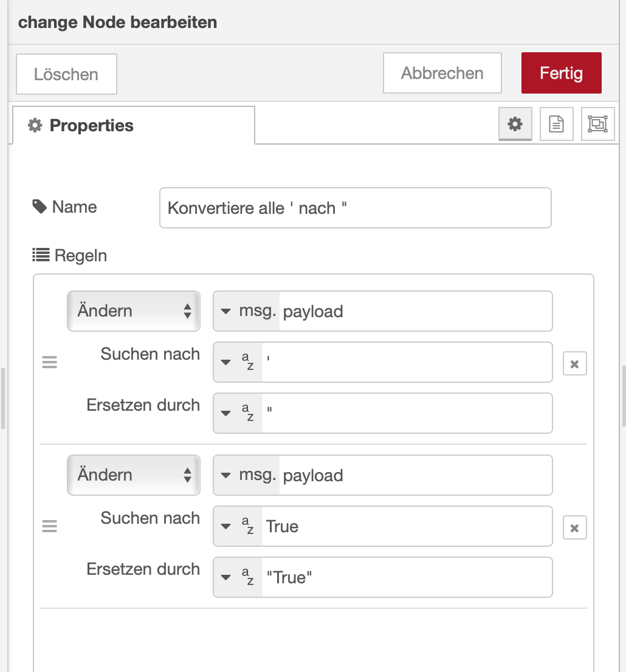Open node properties gear icon

(515, 124)
